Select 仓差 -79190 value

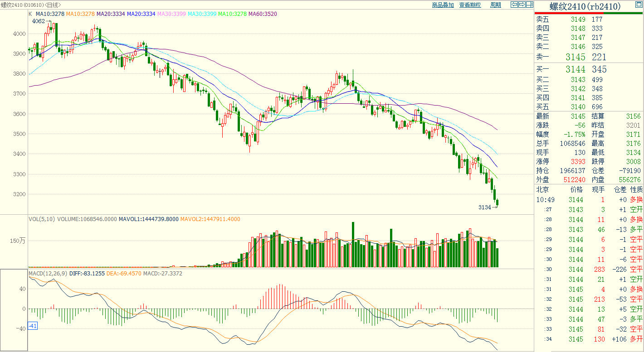[630, 171]
